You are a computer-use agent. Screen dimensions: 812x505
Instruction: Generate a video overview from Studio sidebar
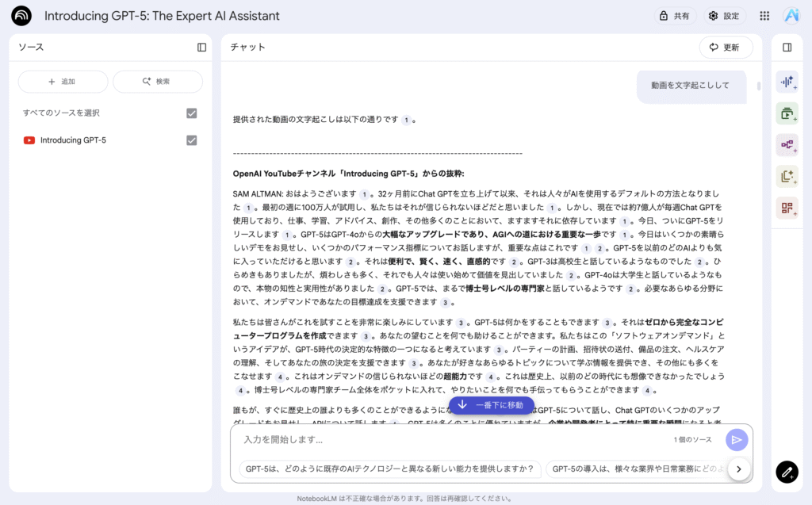tap(787, 113)
